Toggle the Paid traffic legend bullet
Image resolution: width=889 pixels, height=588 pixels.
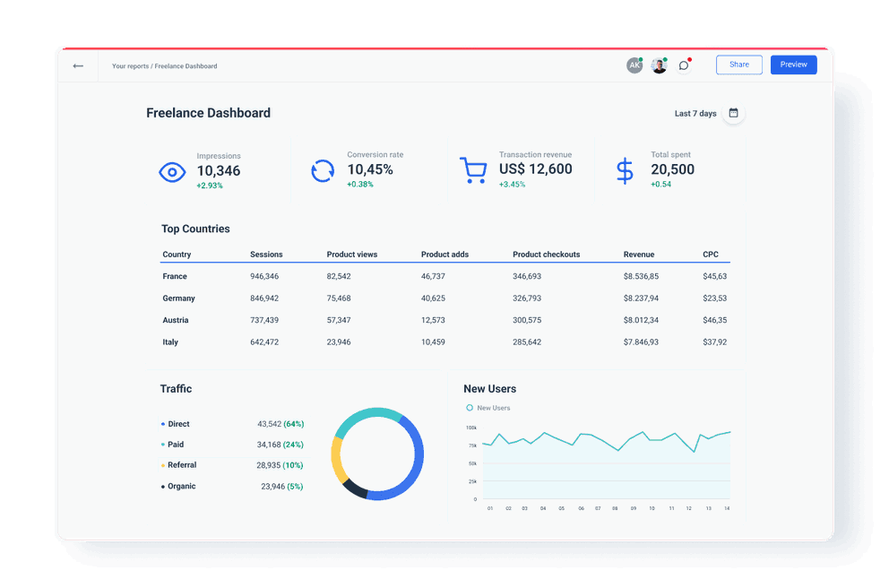coord(160,445)
